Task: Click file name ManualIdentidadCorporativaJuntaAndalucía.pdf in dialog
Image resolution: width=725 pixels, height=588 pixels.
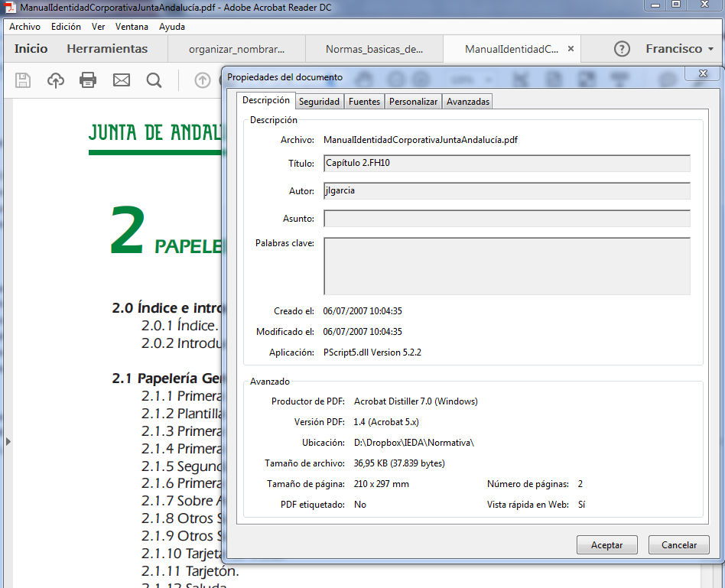Action: 421,140
